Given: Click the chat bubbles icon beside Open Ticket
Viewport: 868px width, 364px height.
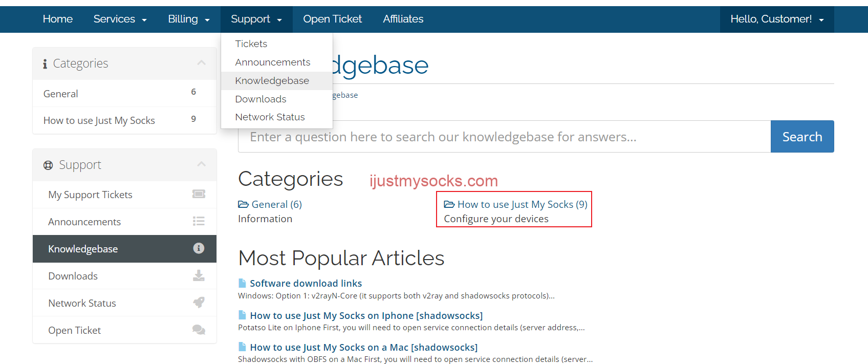Looking at the screenshot, I should [199, 330].
